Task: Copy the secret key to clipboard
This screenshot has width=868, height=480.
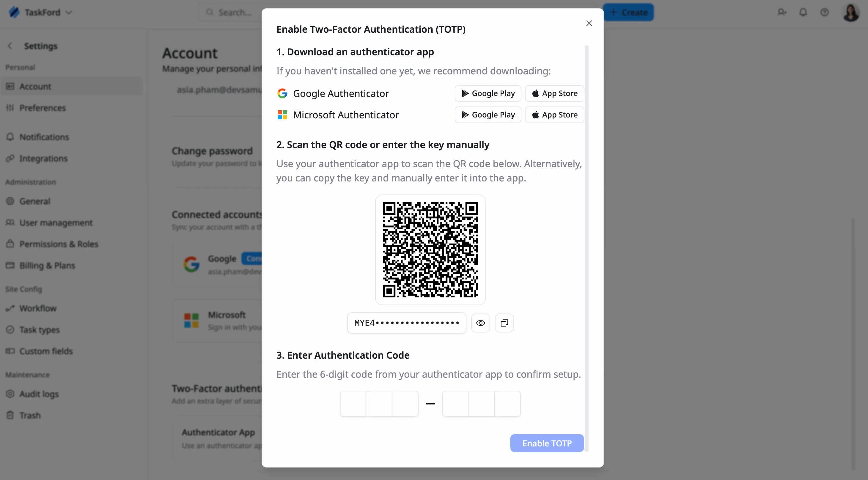Action: (504, 323)
